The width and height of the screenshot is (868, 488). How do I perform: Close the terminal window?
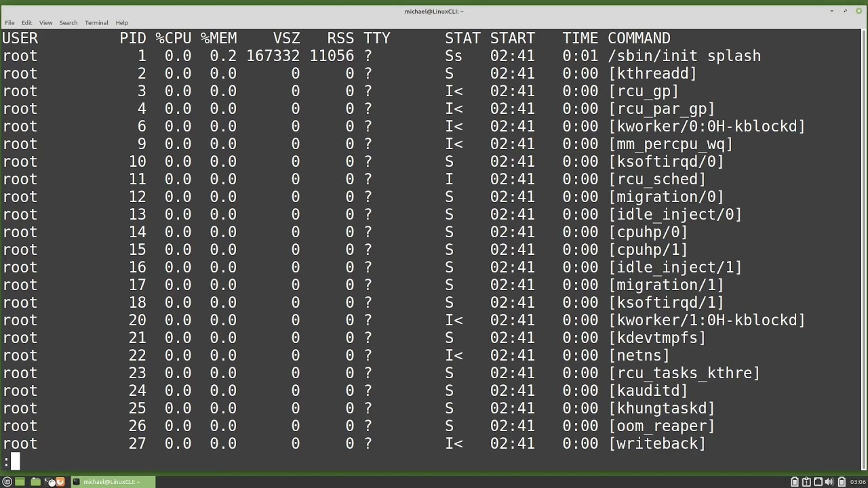[x=859, y=11]
